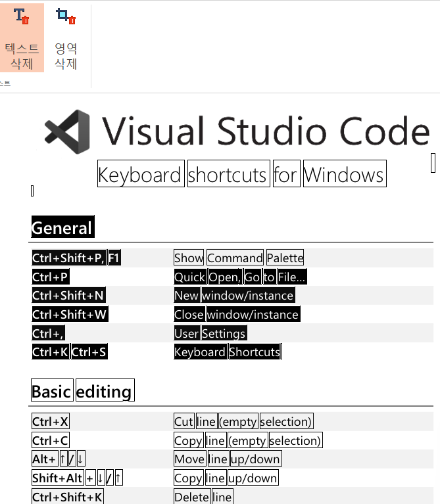
Task: Click the word 'editing' in section heading
Action: click(x=105, y=390)
